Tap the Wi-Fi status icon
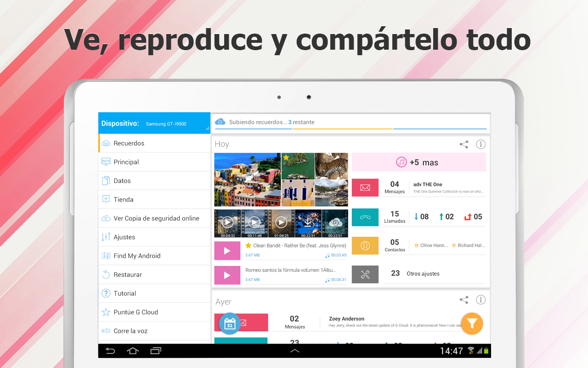Screen dimensions: 588x368 pyautogui.click(x=471, y=351)
